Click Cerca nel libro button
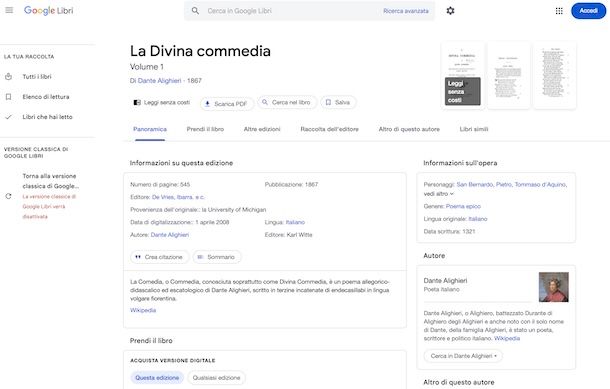Screen dimensions: 610x389 coord(287,102)
